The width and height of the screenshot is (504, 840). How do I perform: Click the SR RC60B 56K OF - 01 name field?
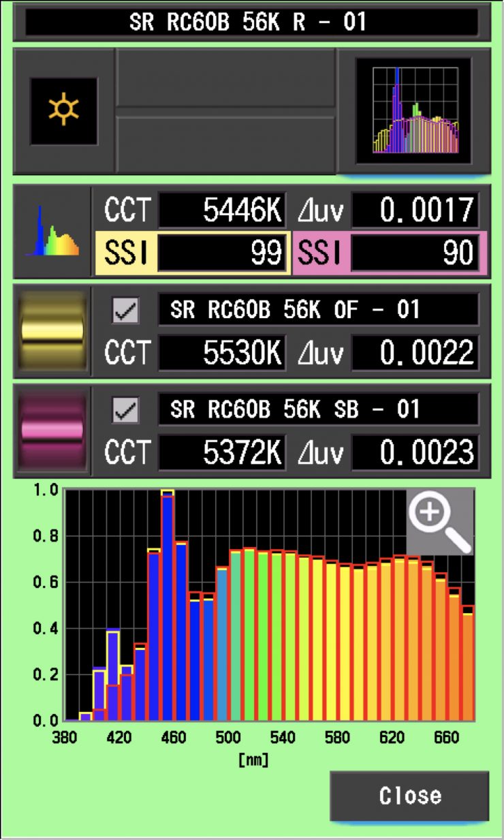point(317,311)
